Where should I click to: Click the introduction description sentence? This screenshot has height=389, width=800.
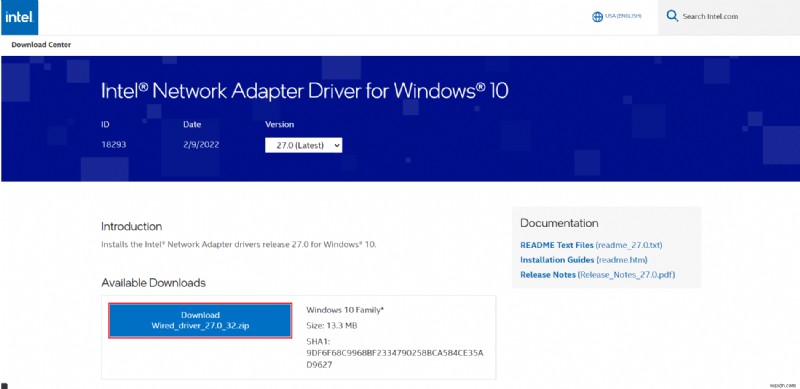pyautogui.click(x=239, y=245)
